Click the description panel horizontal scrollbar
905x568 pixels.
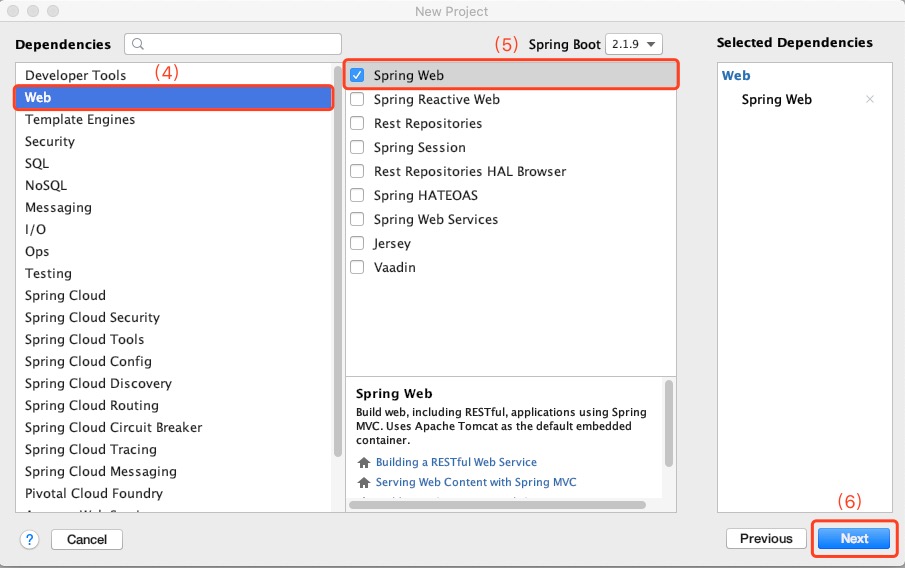pos(498,505)
